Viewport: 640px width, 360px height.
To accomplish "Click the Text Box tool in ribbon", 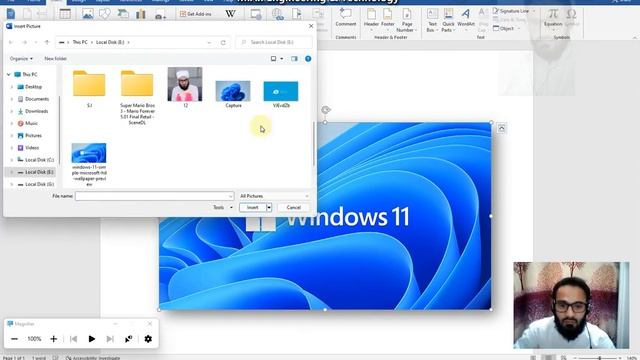I will click(x=432, y=20).
